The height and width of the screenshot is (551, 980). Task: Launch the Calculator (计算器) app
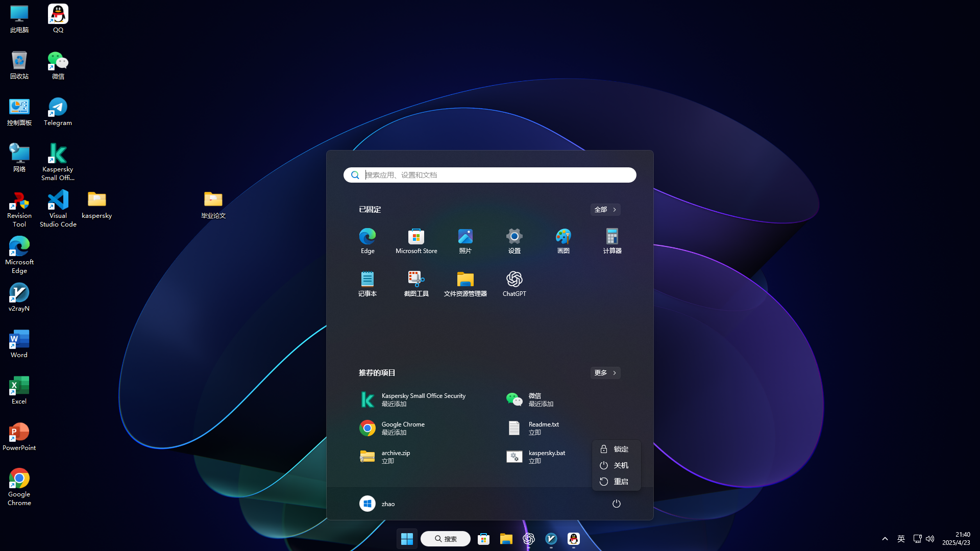click(612, 240)
